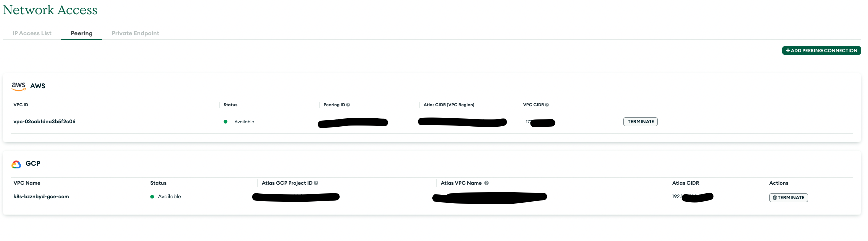Click the GCP table's Status column header
Viewport: 868px width, 241px height.
tap(158, 183)
